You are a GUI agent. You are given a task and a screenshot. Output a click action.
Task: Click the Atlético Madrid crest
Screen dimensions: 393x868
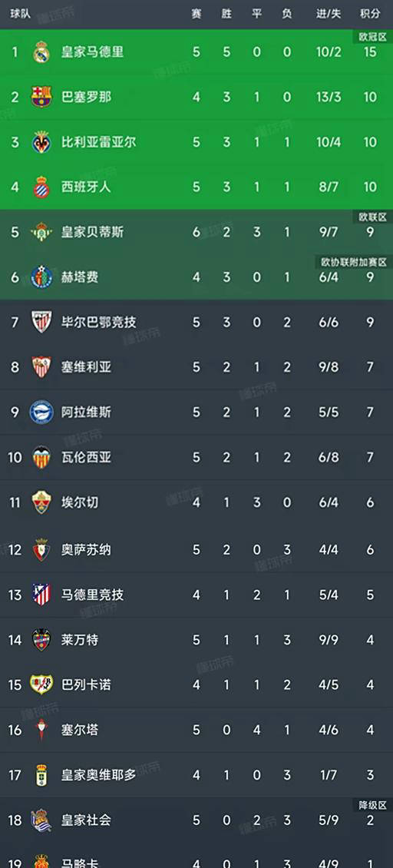coord(41,595)
